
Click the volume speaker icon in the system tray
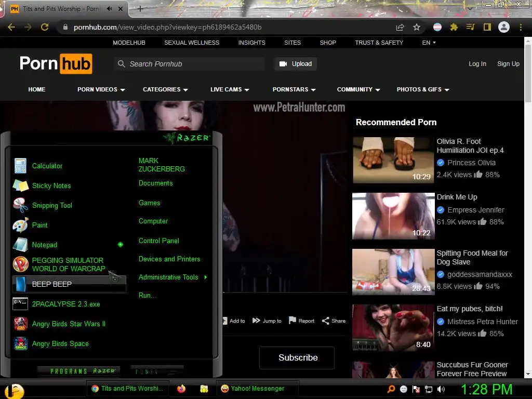pos(441,389)
